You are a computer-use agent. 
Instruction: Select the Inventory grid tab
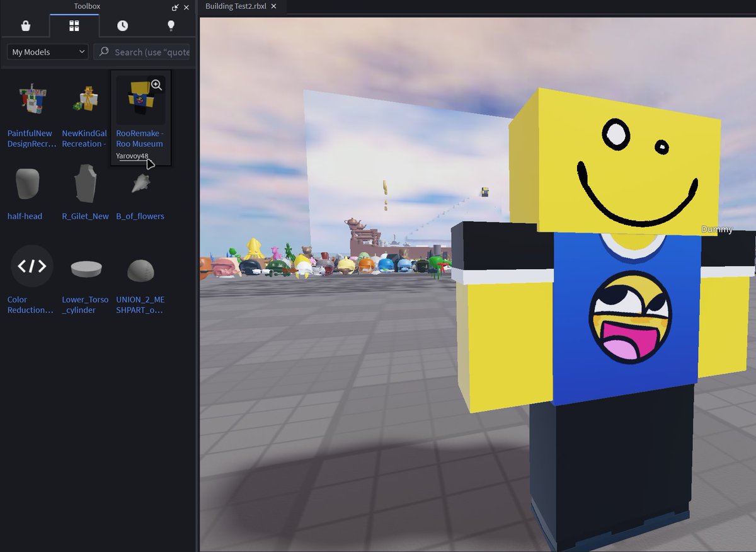[74, 26]
